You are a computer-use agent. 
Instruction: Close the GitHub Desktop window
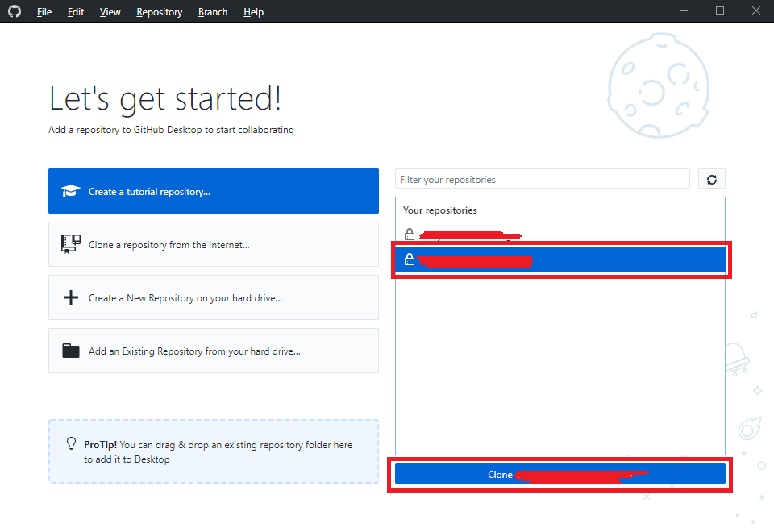tap(755, 10)
